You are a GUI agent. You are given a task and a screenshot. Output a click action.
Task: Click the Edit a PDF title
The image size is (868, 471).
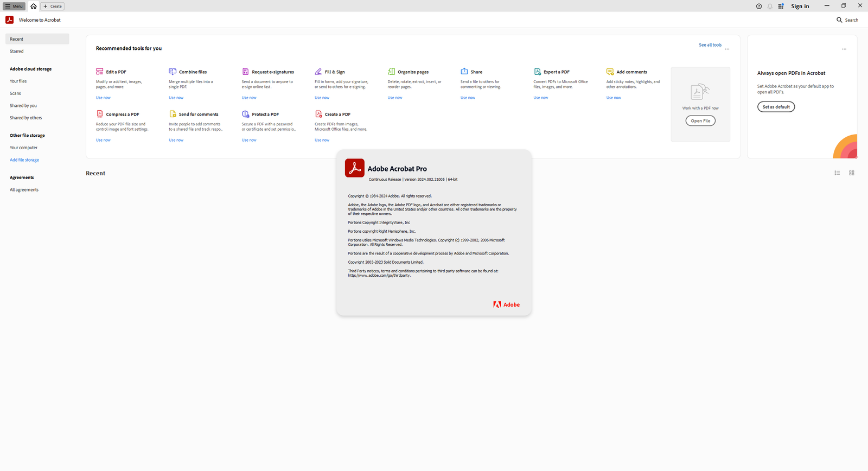tap(116, 72)
